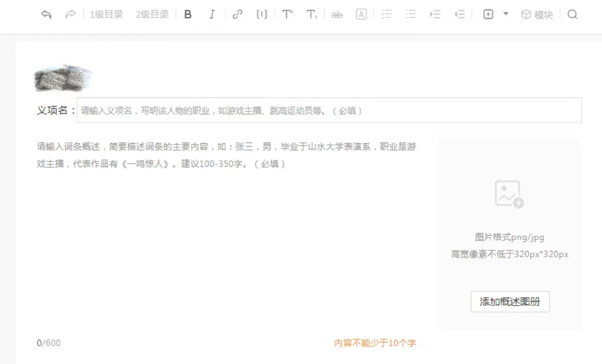This screenshot has height=364, width=602.
Task: Click the Undo icon
Action: pyautogui.click(x=48, y=14)
